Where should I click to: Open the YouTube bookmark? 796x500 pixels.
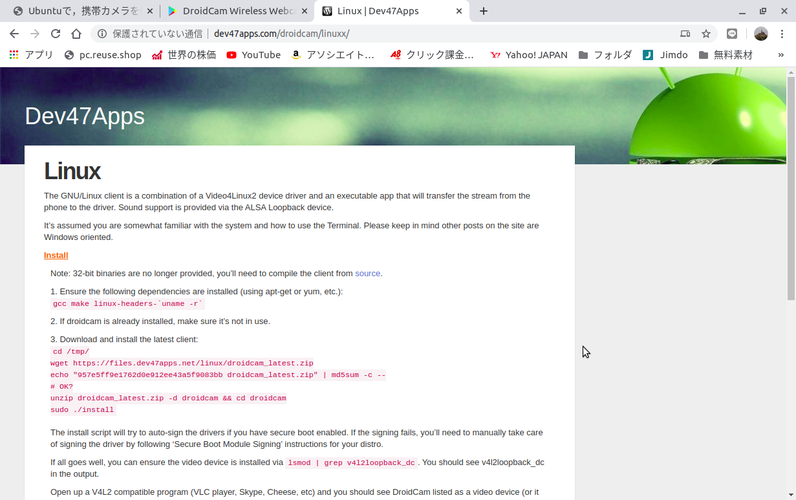click(253, 55)
